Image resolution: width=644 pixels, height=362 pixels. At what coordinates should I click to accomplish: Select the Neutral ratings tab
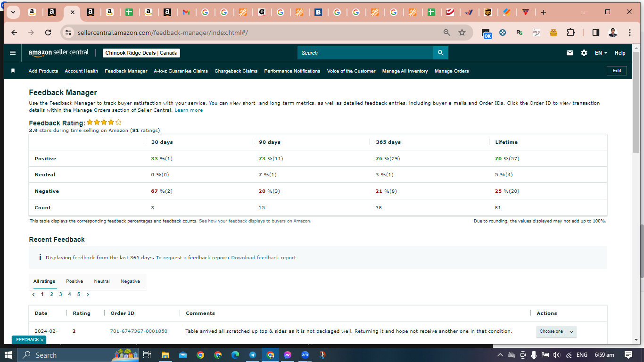(102, 281)
